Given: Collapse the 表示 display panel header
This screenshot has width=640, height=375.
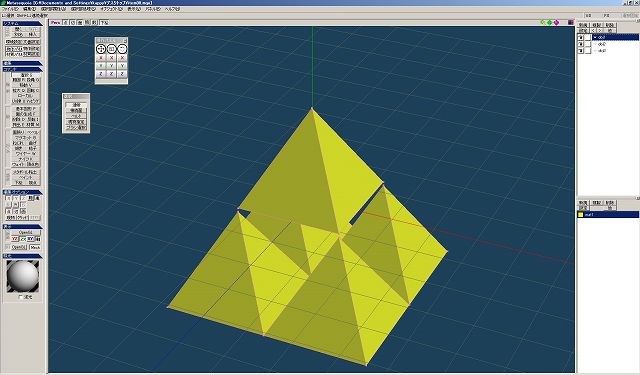Looking at the screenshot, I should pos(22,226).
